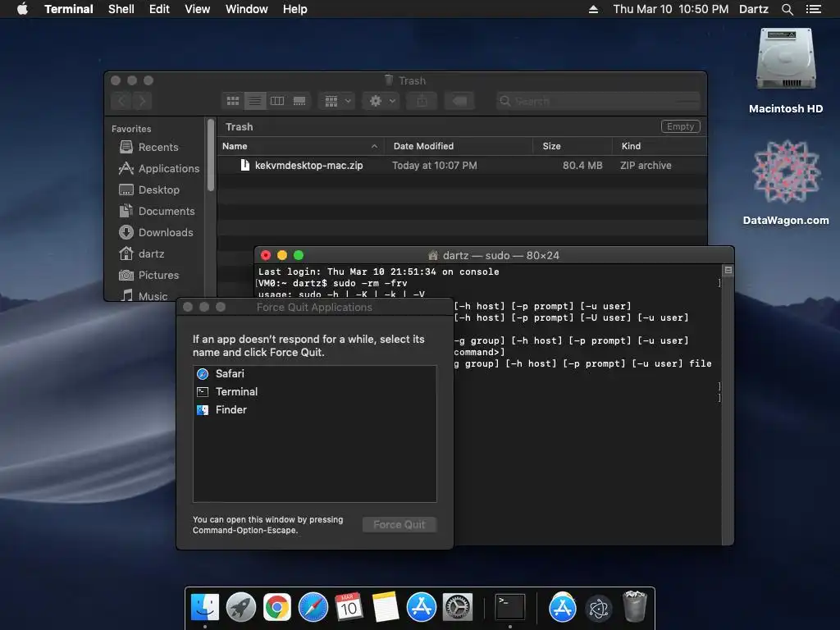
Task: Open the Help menu
Action: click(x=295, y=9)
